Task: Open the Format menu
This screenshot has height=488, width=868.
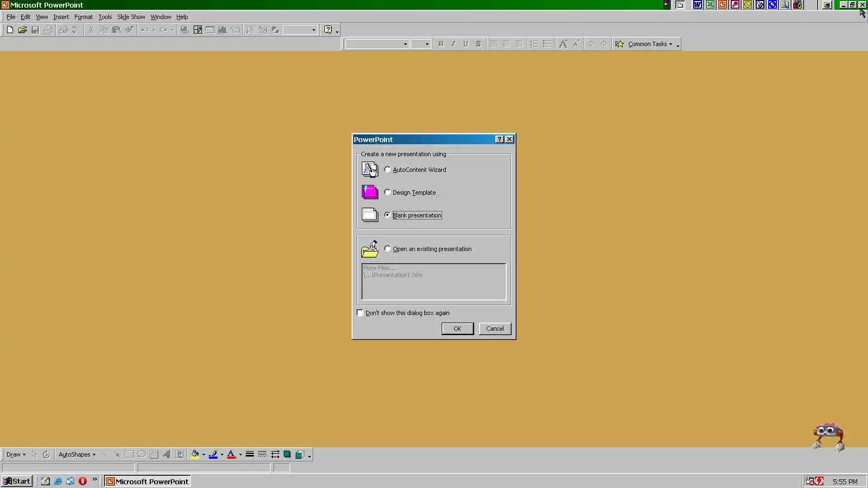Action: [84, 17]
